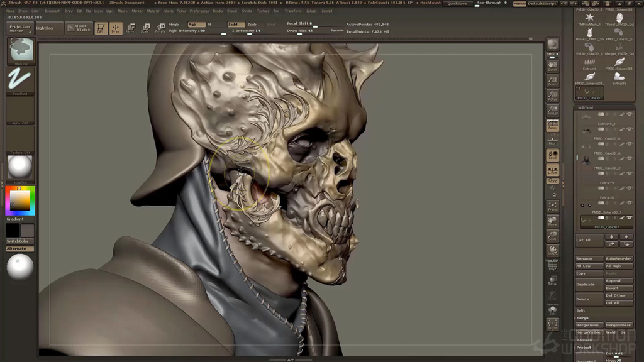644x362 pixels.
Task: Click the Rotate view icon in right shelf
Action: click(552, 251)
